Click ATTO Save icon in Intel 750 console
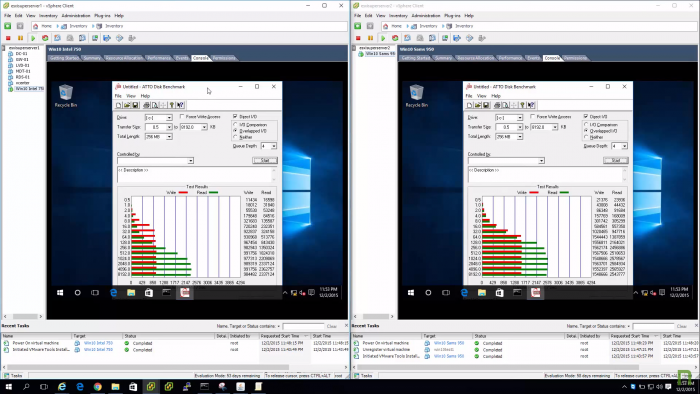700x394 pixels. (135, 105)
